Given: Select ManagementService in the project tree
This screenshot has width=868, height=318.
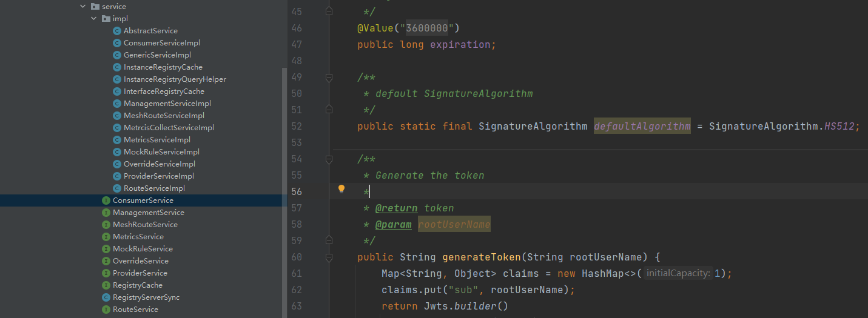Looking at the screenshot, I should click(x=148, y=213).
